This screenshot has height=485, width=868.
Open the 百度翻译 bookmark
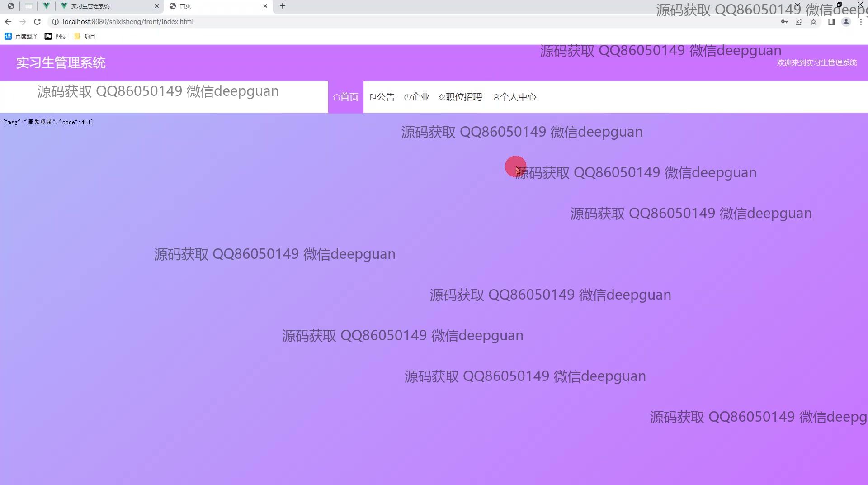coord(21,36)
